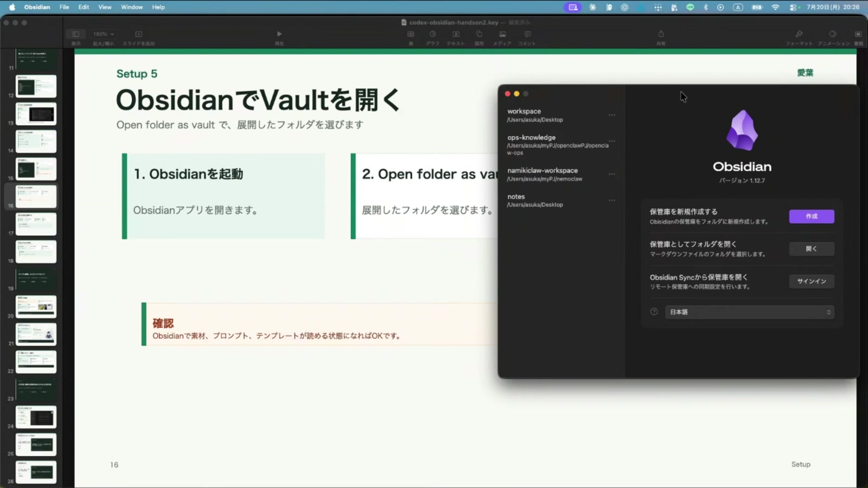The width and height of the screenshot is (868, 488).
Task: Click the Bluetooth menu bar icon
Action: (706, 7)
